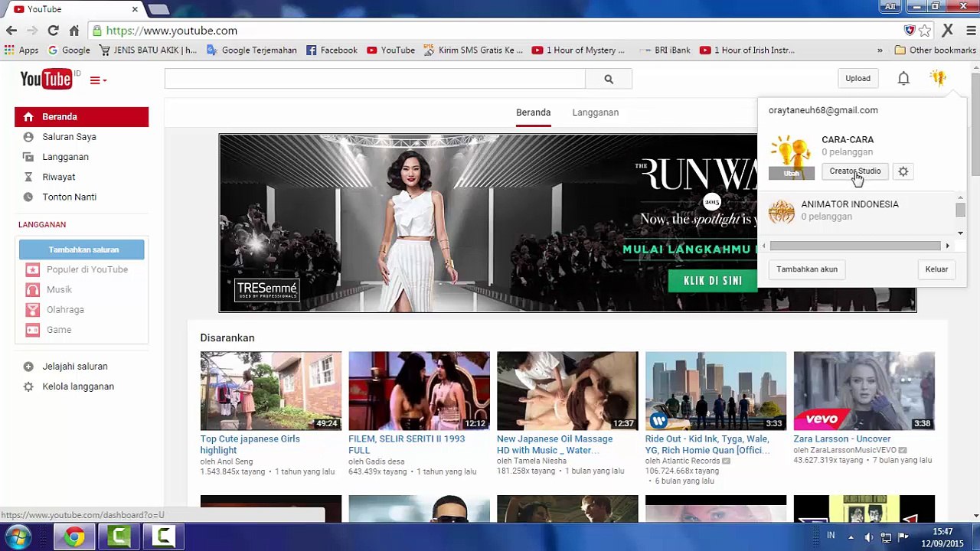Screen dimensions: 980x551
Task: Open the Google Terjemahan bookmark
Action: 251,51
